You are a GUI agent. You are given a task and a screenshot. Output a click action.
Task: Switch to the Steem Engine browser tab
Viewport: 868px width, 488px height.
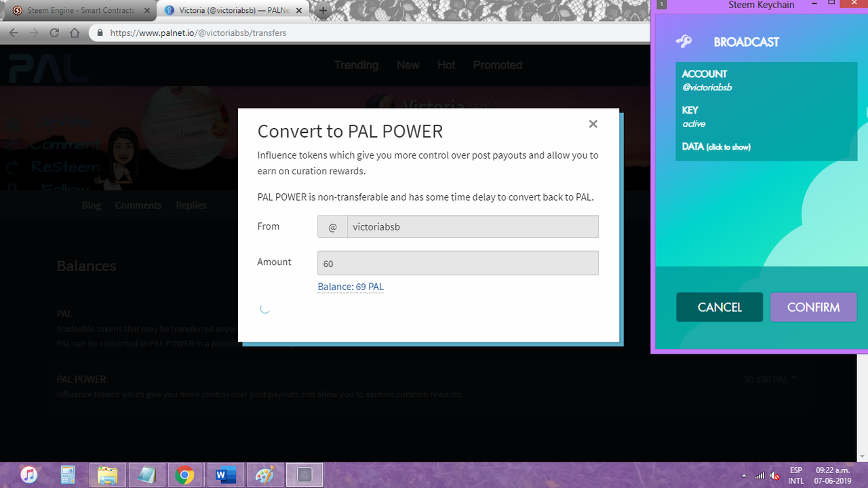point(79,11)
